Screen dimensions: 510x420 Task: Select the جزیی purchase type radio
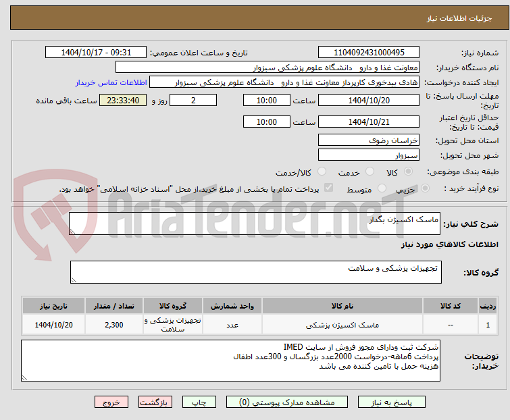coord(425,188)
